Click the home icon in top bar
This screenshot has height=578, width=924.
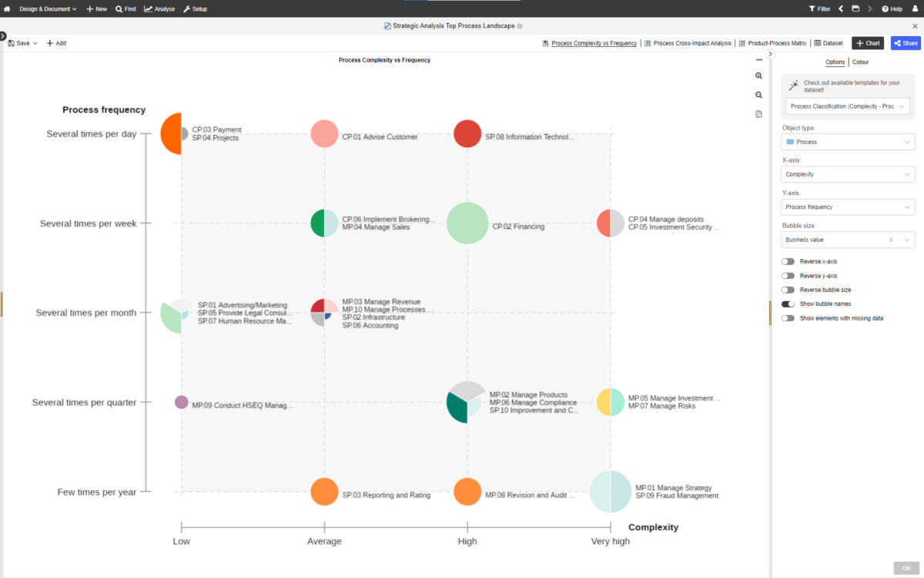7,8
